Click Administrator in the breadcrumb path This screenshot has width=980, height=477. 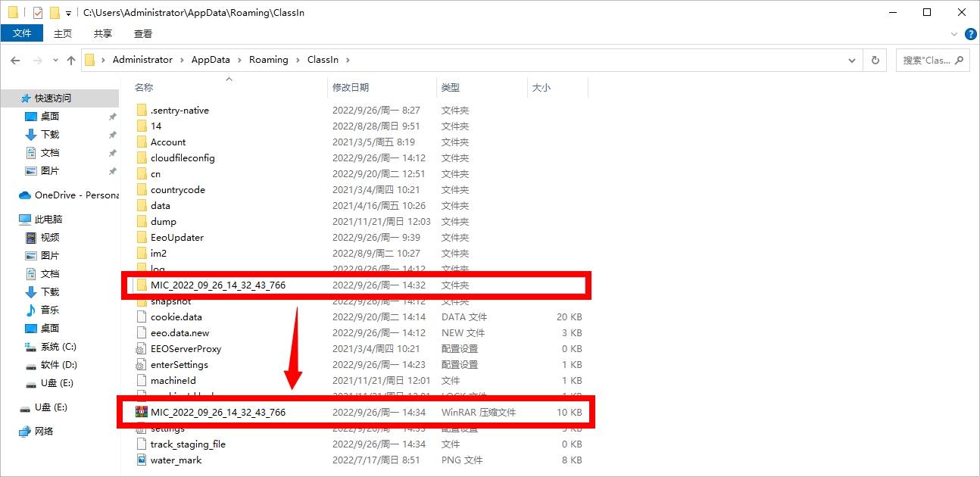142,60
